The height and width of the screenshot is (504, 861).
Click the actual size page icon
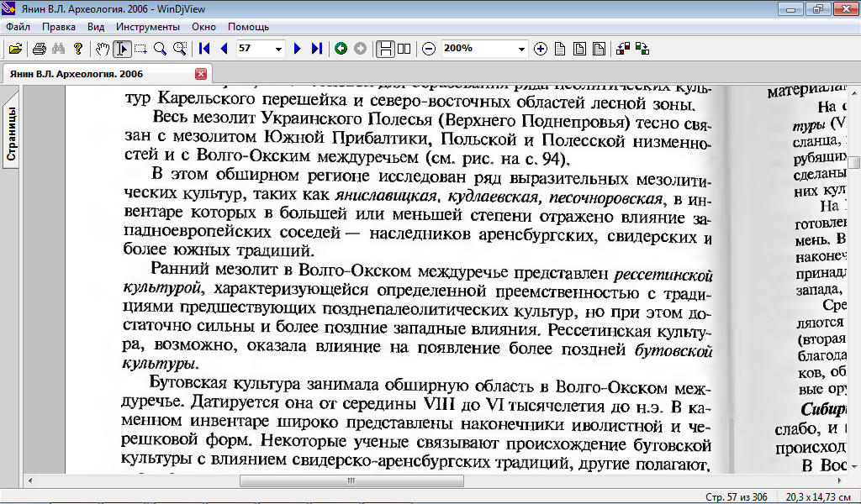(560, 49)
